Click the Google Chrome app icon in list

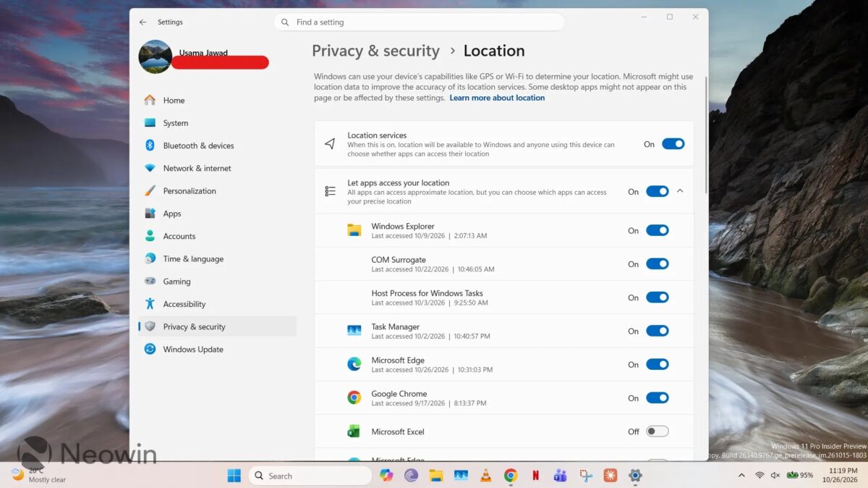click(354, 397)
